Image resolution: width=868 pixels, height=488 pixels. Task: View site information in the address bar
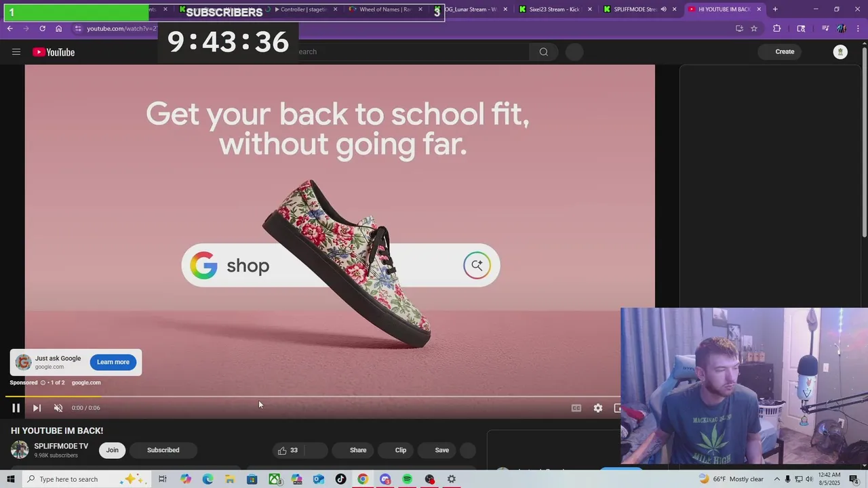click(78, 28)
